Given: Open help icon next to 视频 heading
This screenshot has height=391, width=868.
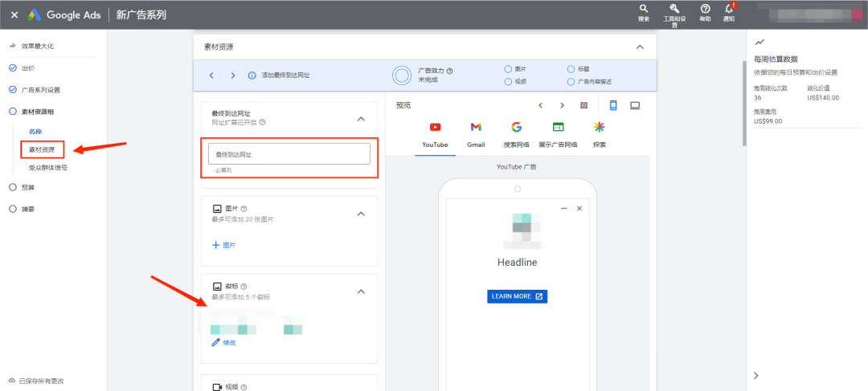Looking at the screenshot, I should [x=244, y=388].
